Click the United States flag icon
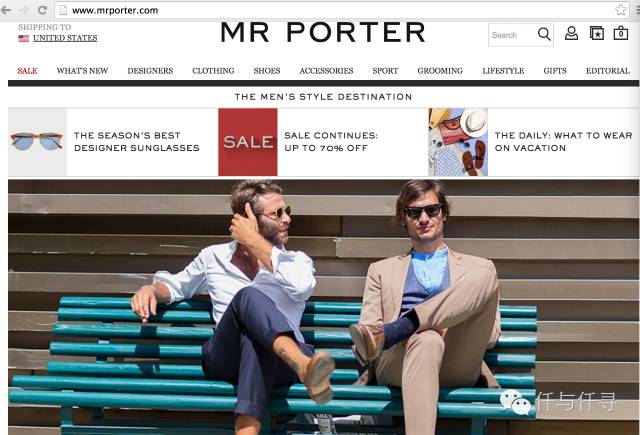This screenshot has width=640, height=435. point(24,38)
